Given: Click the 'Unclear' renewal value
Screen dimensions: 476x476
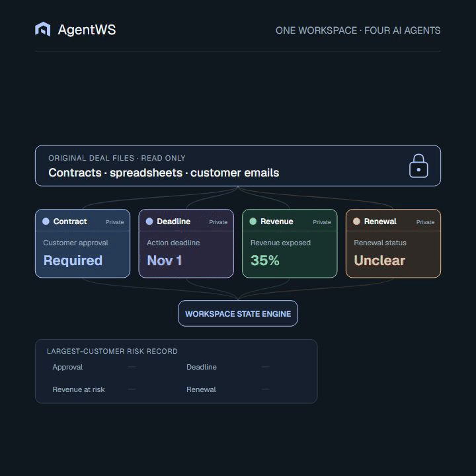Looking at the screenshot, I should tap(379, 260).
